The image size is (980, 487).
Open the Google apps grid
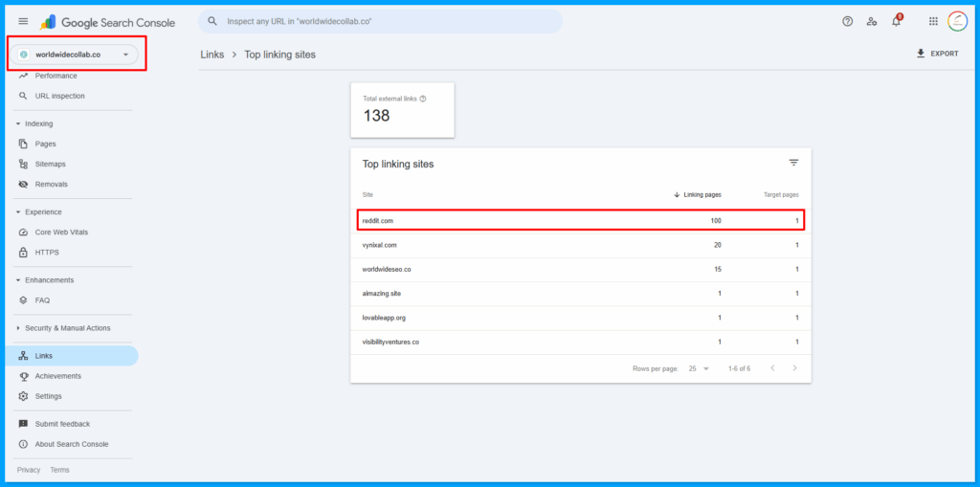pos(933,21)
